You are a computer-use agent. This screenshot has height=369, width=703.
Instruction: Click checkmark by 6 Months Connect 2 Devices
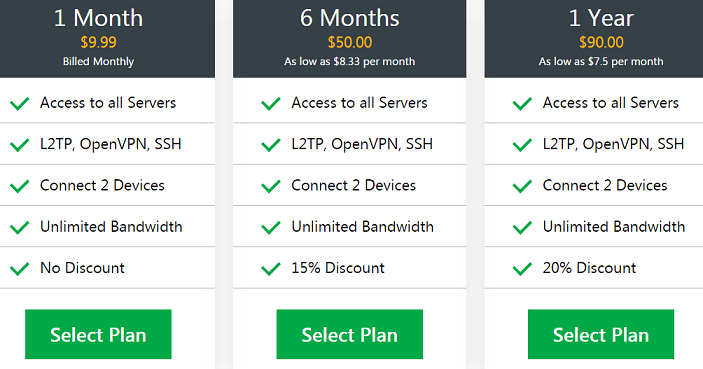[x=271, y=186]
